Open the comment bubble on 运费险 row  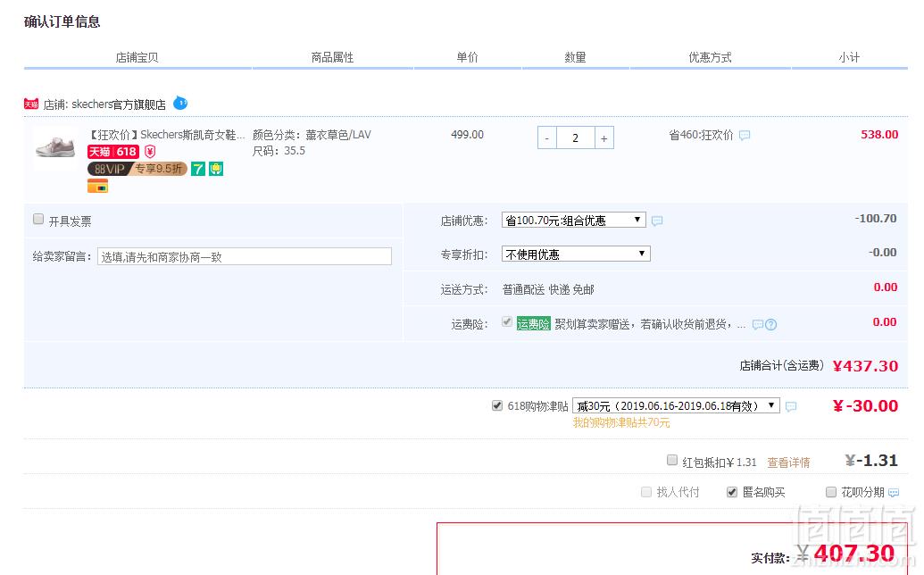click(758, 325)
